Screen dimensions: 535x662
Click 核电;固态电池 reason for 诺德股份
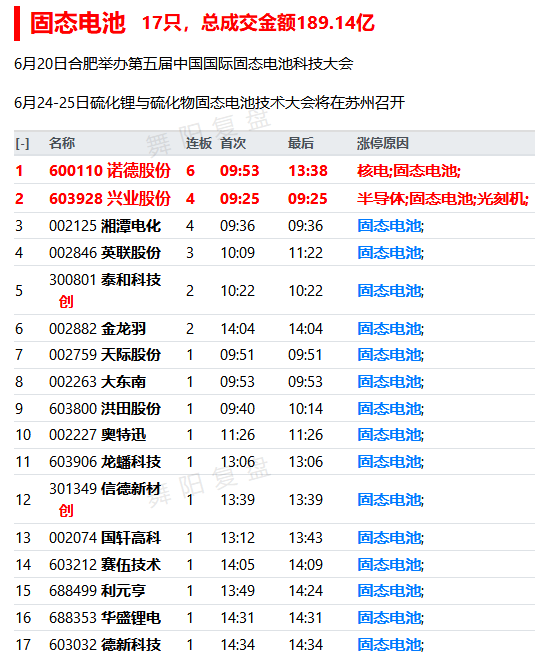tap(409, 171)
